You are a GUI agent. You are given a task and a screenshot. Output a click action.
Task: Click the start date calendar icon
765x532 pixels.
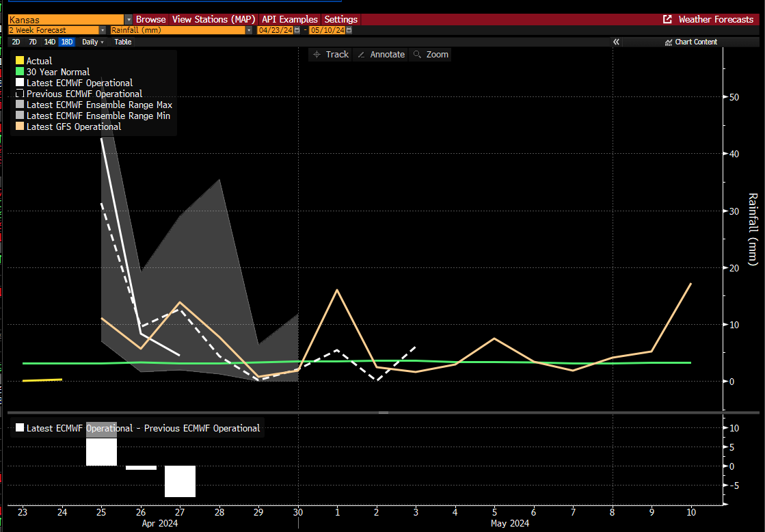pos(297,30)
